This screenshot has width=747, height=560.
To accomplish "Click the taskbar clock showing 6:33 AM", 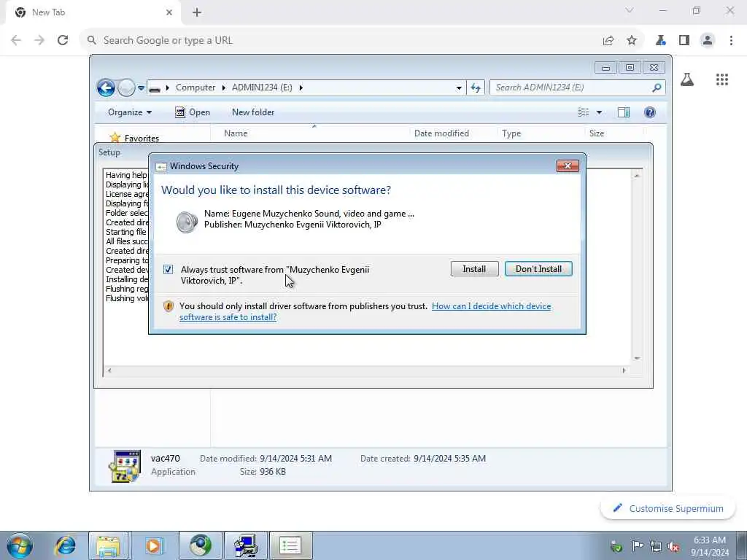I will (x=710, y=546).
